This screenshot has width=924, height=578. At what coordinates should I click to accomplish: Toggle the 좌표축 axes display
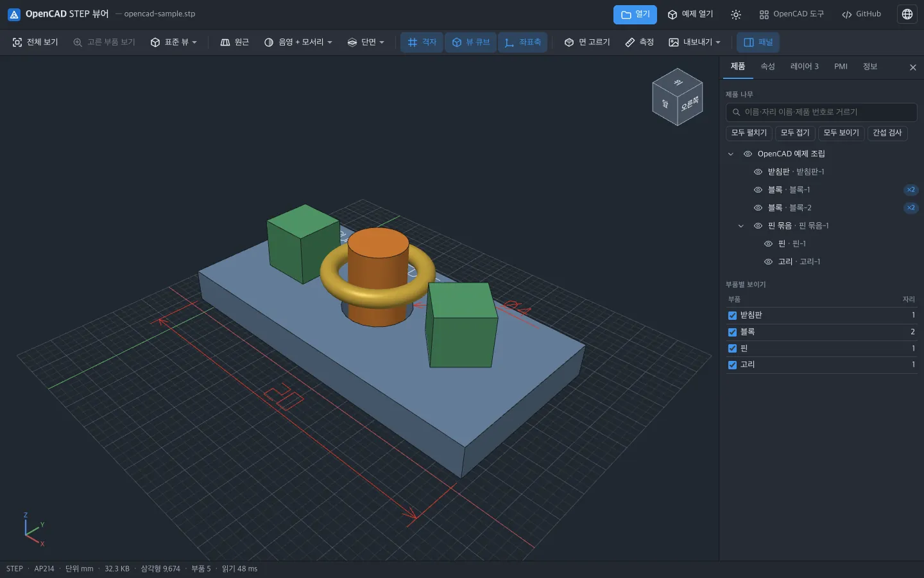(522, 42)
